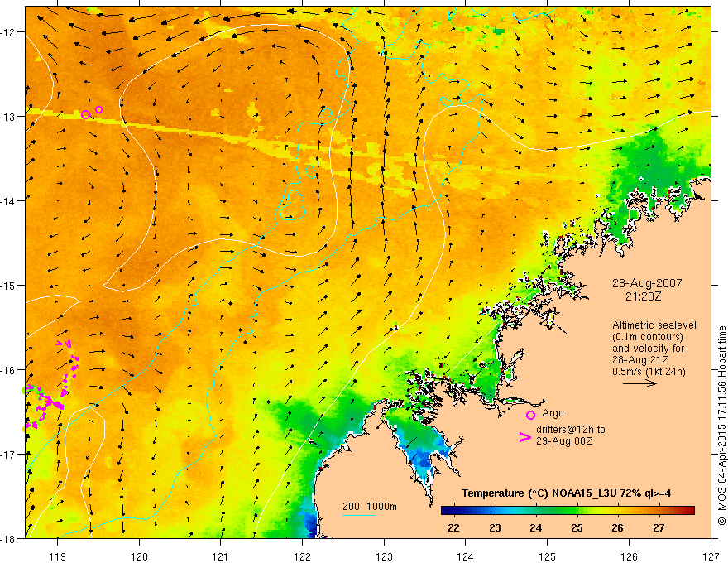The width and height of the screenshot is (728, 563).
Task: Click the '22' colorbar tick label
Action: [453, 527]
